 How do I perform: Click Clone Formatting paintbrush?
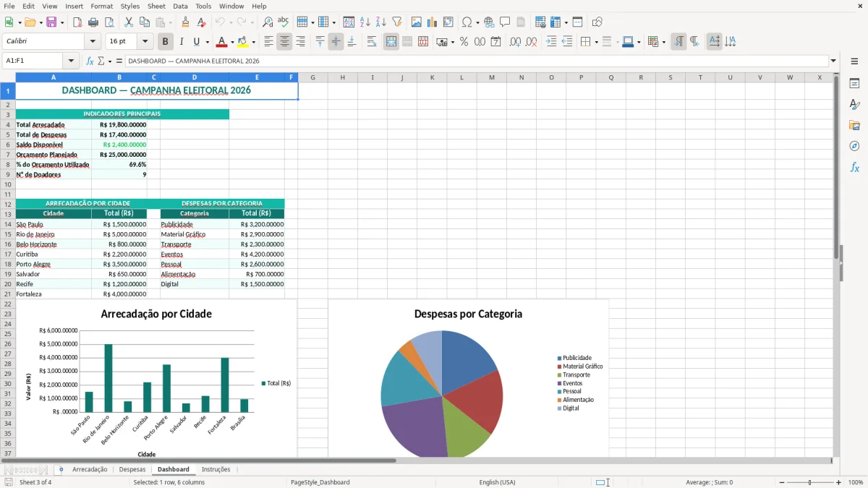pyautogui.click(x=186, y=22)
